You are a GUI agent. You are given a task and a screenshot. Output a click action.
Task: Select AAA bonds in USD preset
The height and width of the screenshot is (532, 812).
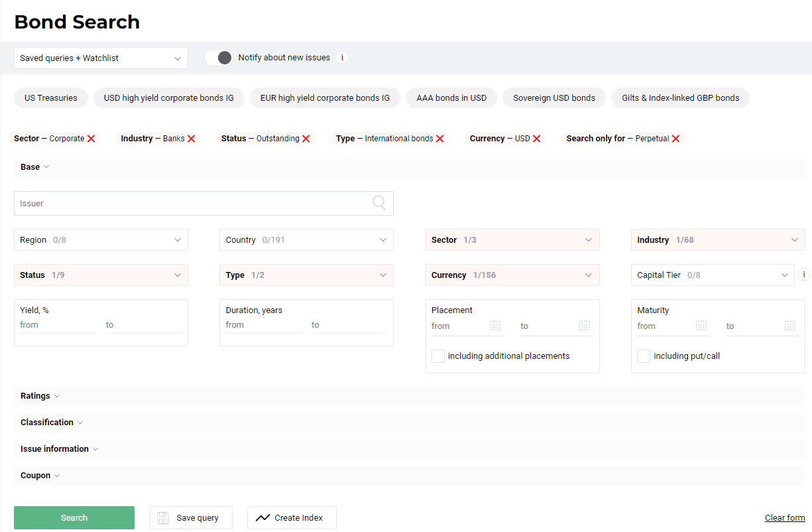[x=451, y=98]
